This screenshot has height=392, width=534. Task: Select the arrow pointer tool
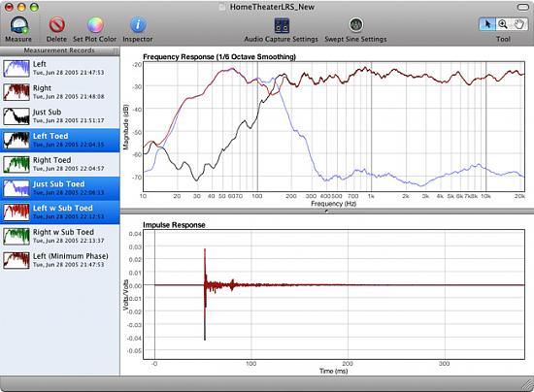487,24
